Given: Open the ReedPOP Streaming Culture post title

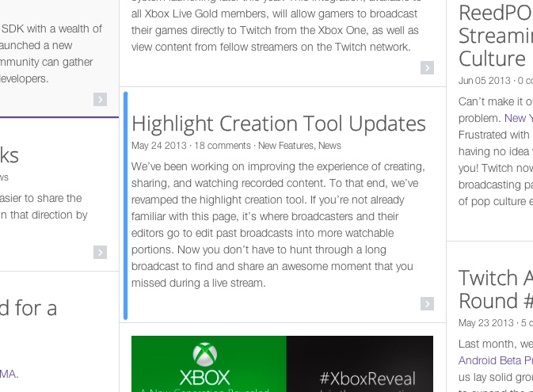Looking at the screenshot, I should pos(496,36).
